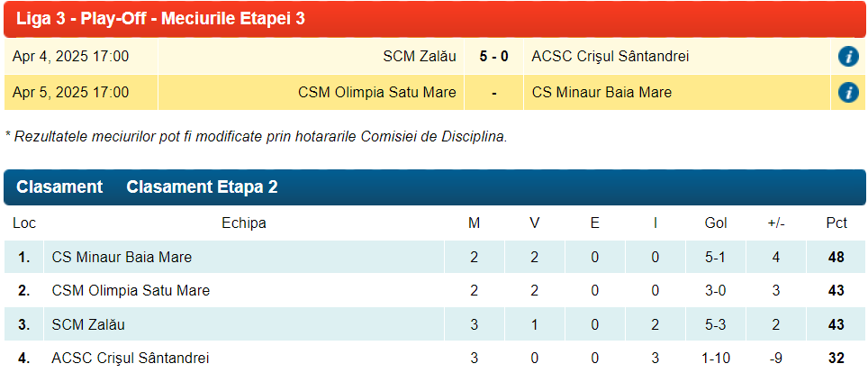Click ACSC Crişul Sântandrei in match list

[x=610, y=57]
